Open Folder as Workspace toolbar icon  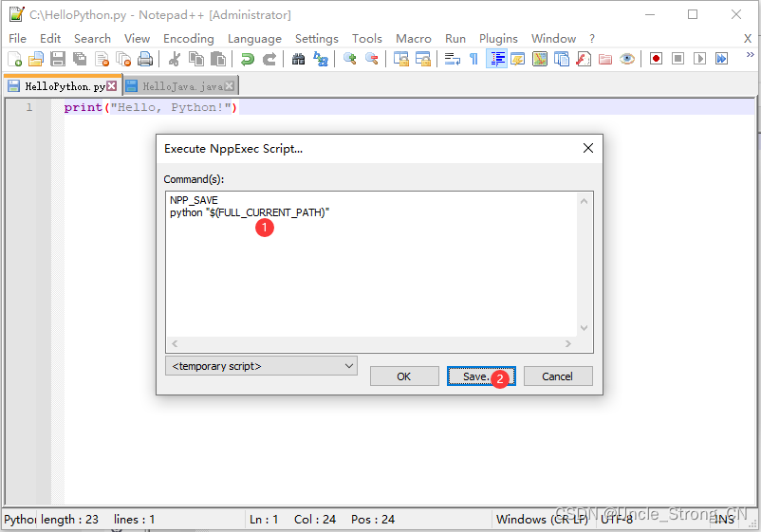pyautogui.click(x=605, y=59)
